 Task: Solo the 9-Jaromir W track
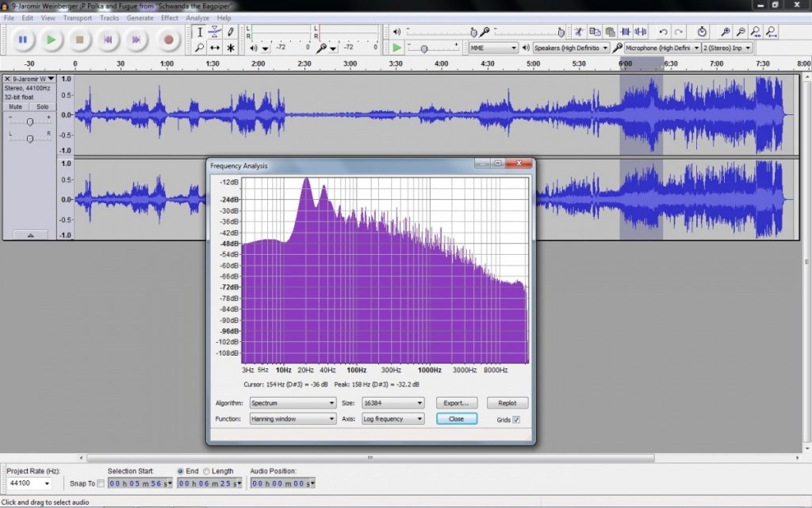[x=43, y=107]
